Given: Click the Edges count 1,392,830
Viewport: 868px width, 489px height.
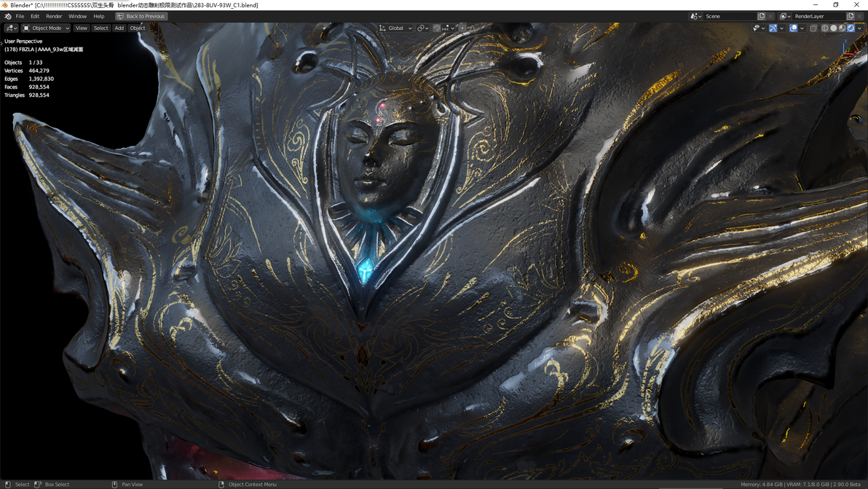Looking at the screenshot, I should [41, 79].
